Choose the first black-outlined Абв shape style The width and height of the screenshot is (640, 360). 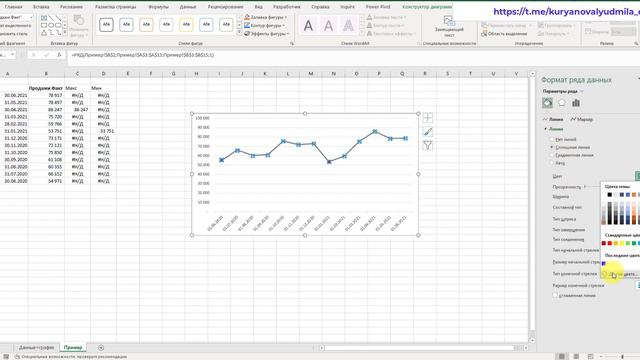[x=106, y=24]
